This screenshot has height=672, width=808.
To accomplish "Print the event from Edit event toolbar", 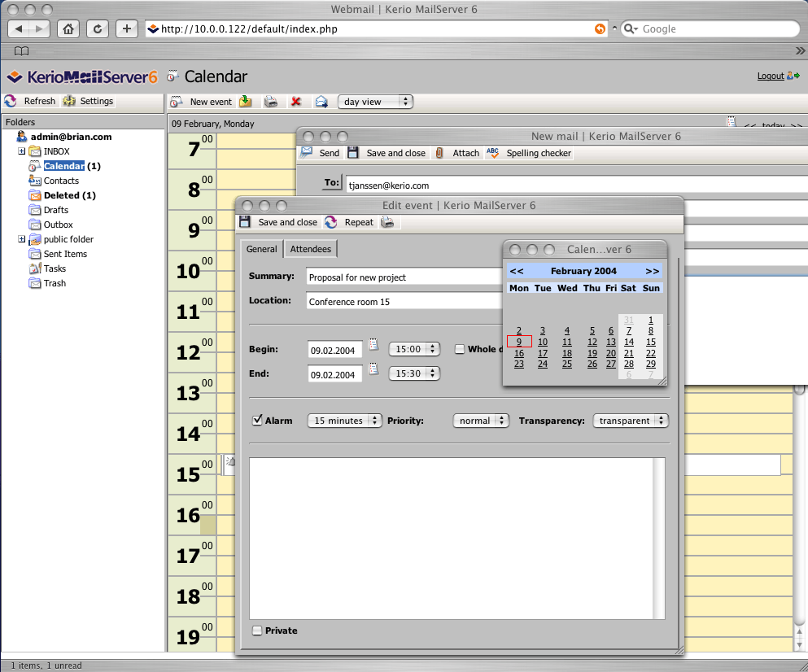I will [x=387, y=222].
